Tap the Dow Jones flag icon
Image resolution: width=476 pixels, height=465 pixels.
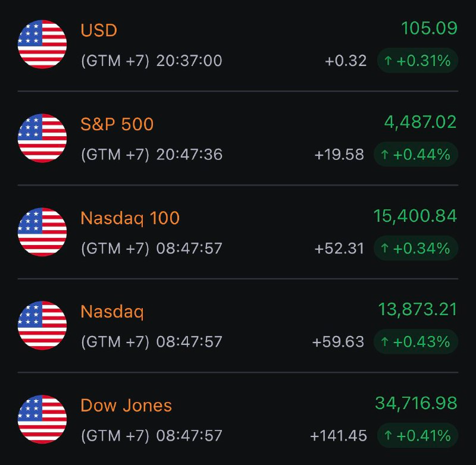(x=42, y=419)
